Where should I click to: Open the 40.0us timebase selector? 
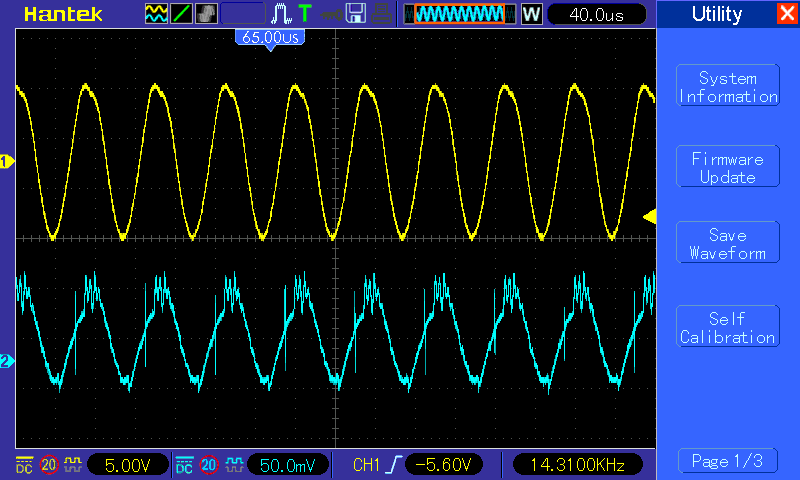[596, 14]
